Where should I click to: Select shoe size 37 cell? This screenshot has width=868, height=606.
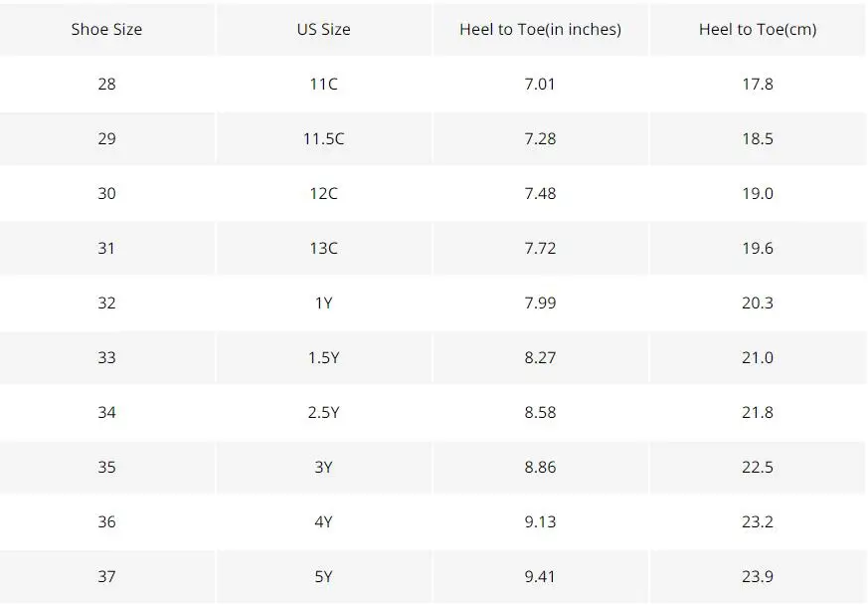pos(106,576)
